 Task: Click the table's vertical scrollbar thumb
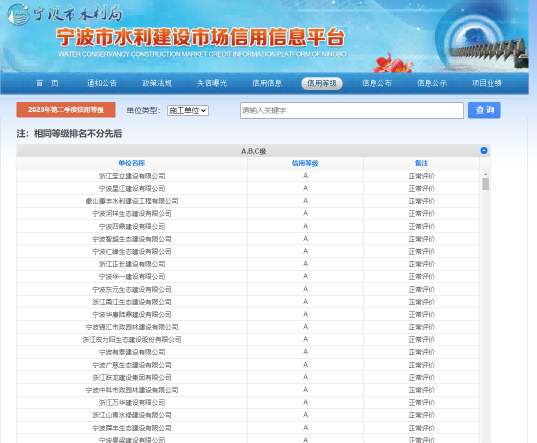coord(485,184)
